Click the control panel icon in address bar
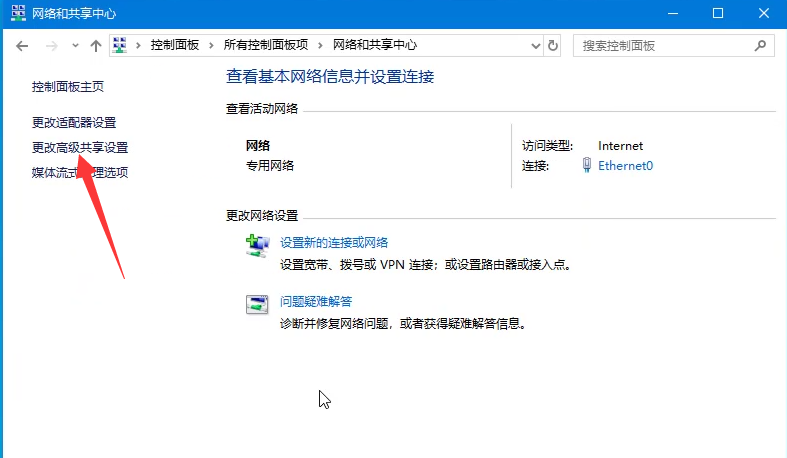The height and width of the screenshot is (458, 787). point(120,45)
